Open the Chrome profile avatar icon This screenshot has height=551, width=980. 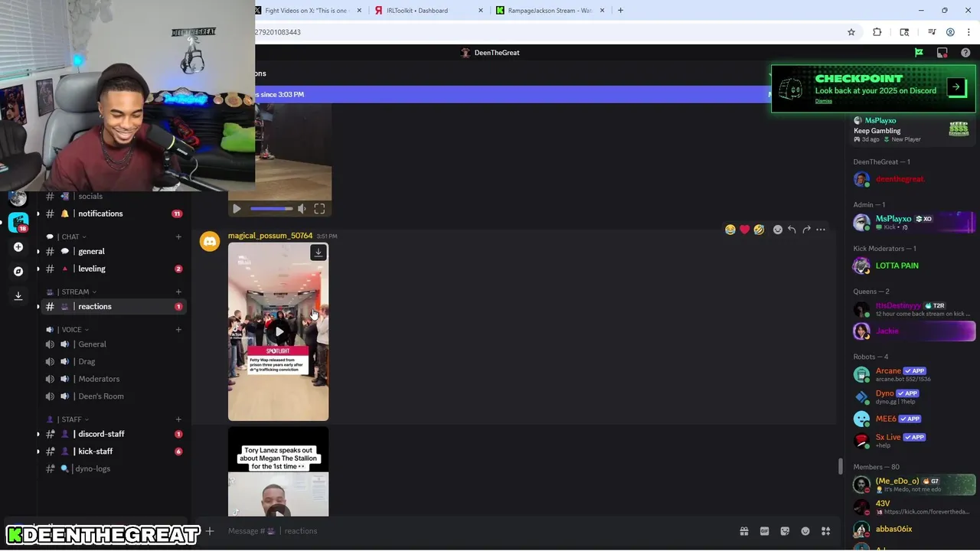click(950, 32)
